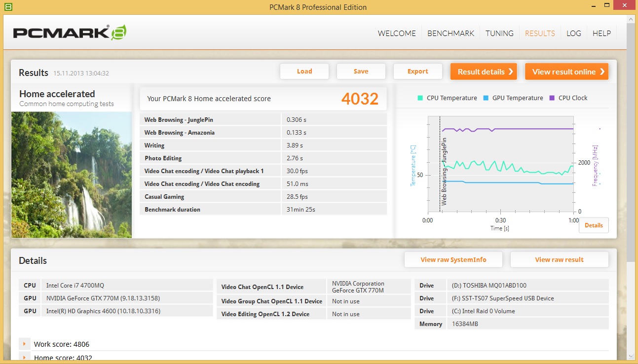The image size is (638, 364).
Task: Click the GPU Temperature legend swatch
Action: [x=486, y=98]
